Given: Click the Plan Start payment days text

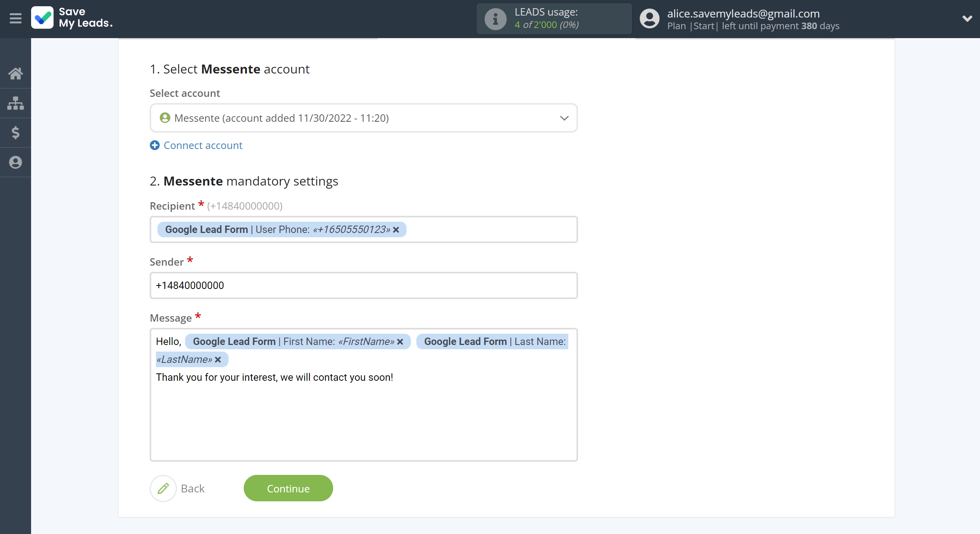Looking at the screenshot, I should tap(753, 26).
